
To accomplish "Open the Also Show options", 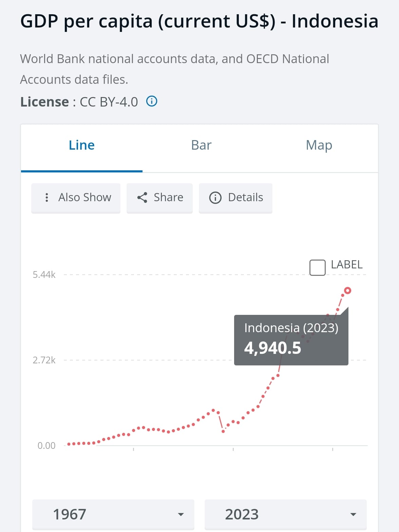I will point(76,198).
